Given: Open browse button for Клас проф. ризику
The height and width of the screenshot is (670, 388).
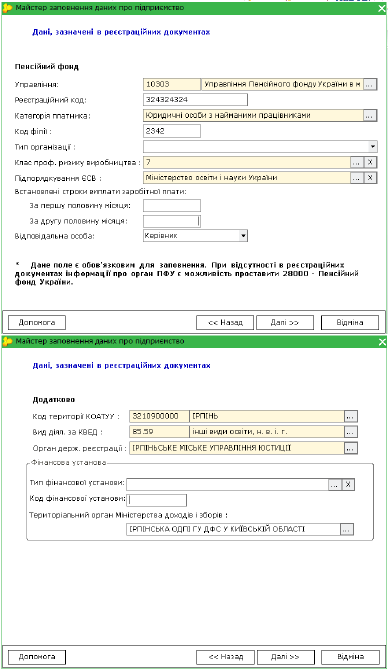Looking at the screenshot, I should (357, 162).
